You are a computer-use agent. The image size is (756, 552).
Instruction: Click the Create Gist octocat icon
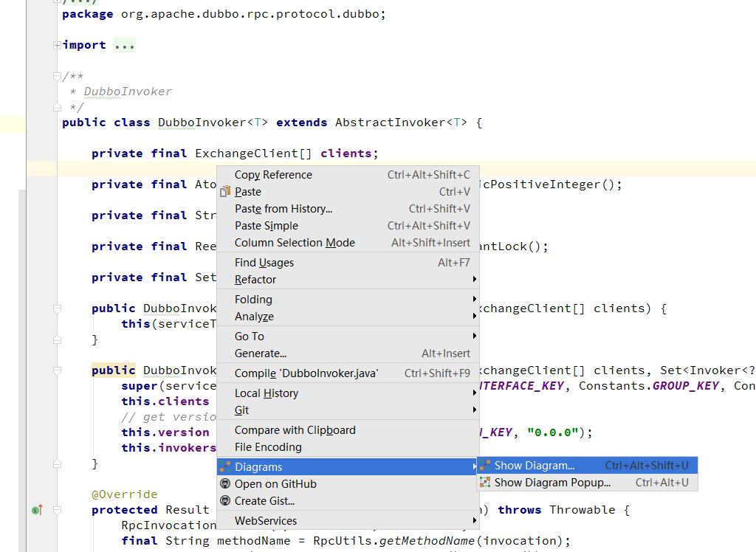tap(225, 500)
